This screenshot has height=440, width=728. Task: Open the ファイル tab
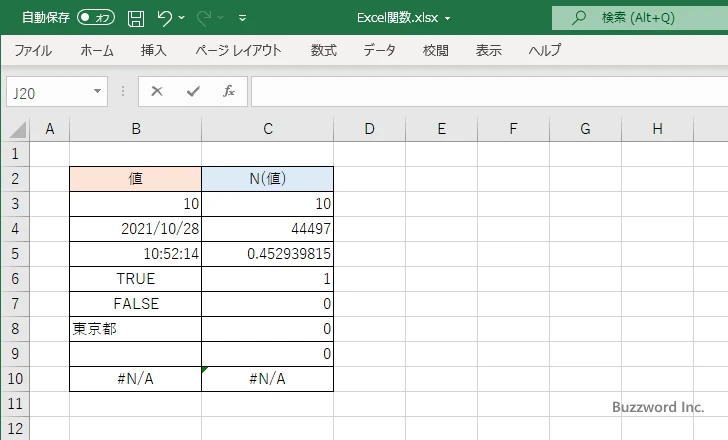click(x=33, y=50)
